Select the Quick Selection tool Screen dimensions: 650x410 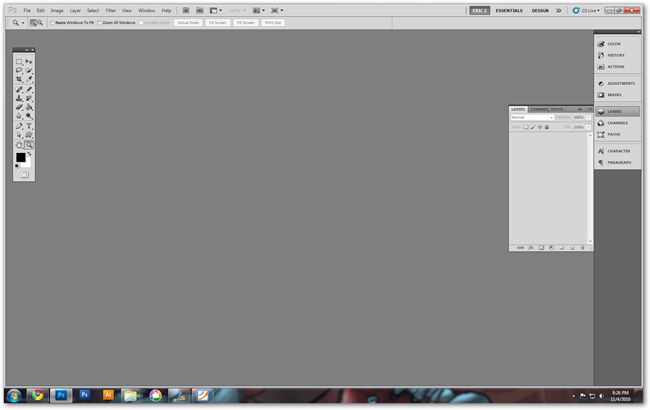pos(29,70)
